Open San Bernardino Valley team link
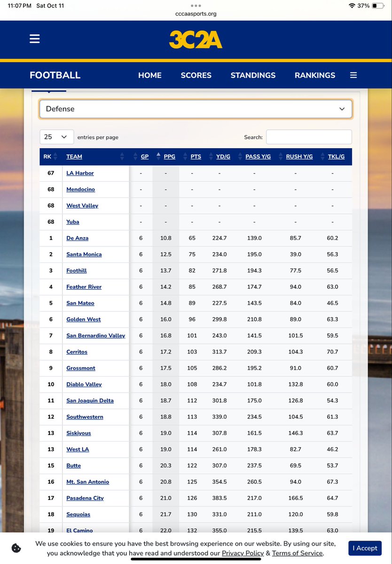Image resolution: width=392 pixels, height=564 pixels. (x=96, y=335)
